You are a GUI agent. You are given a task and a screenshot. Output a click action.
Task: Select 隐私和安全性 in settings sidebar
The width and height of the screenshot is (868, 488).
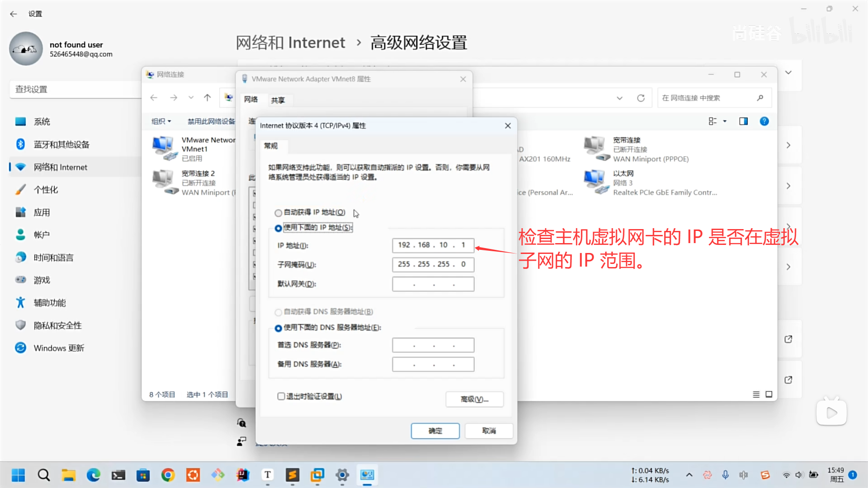pyautogui.click(x=57, y=325)
